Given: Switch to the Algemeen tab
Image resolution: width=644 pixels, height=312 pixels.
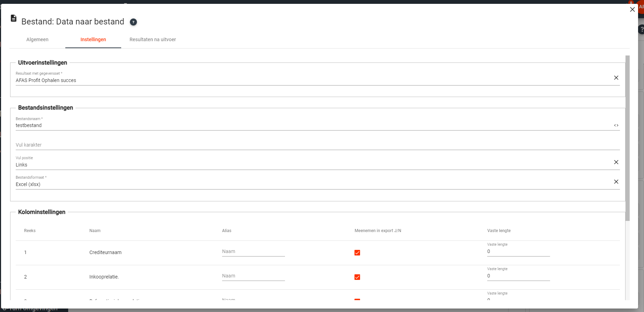Looking at the screenshot, I should pos(37,39).
